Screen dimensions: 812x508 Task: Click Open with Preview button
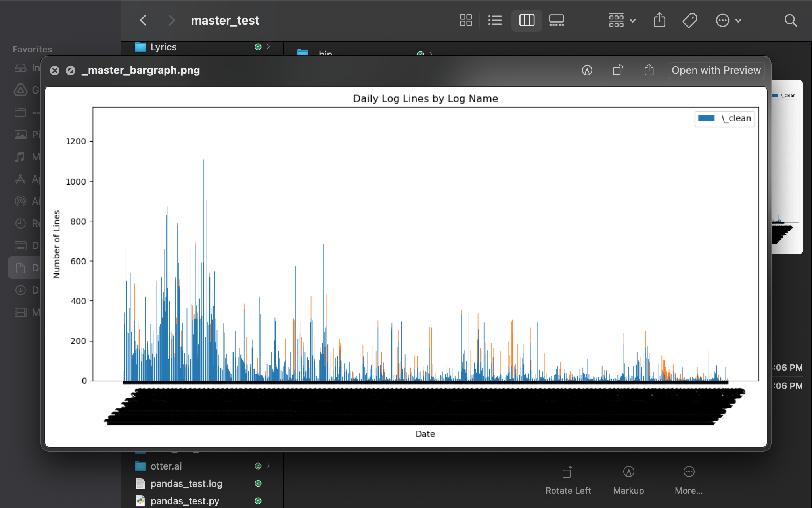tap(716, 70)
